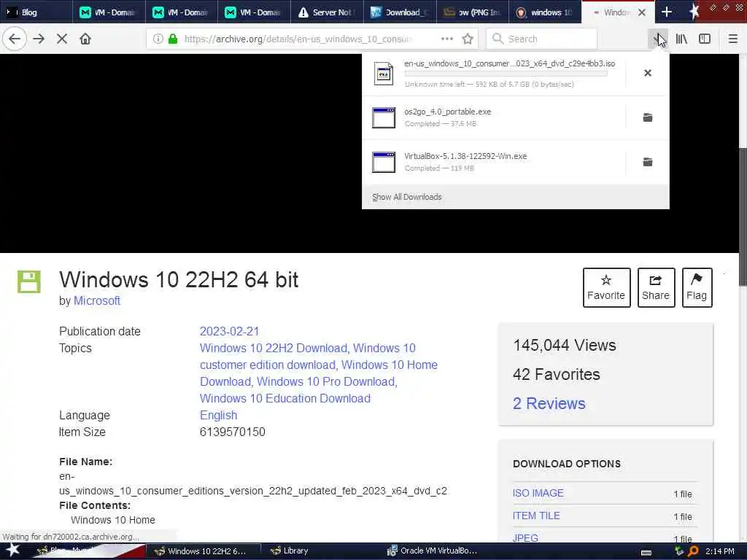Click the Share button

tap(656, 287)
